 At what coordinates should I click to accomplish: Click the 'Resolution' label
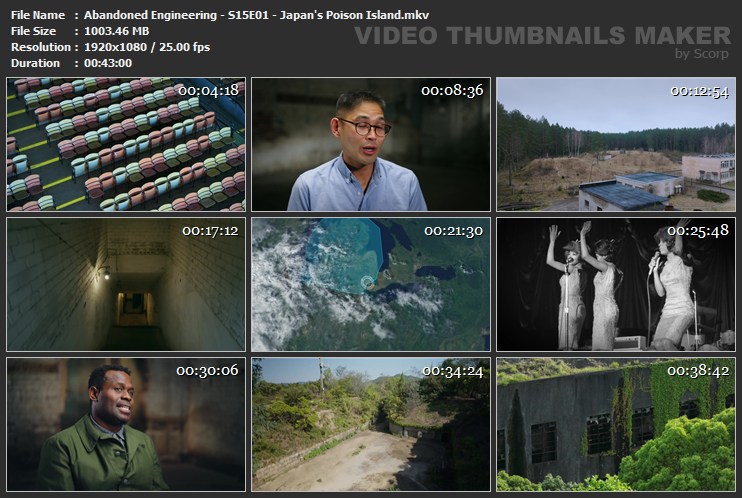tap(41, 47)
